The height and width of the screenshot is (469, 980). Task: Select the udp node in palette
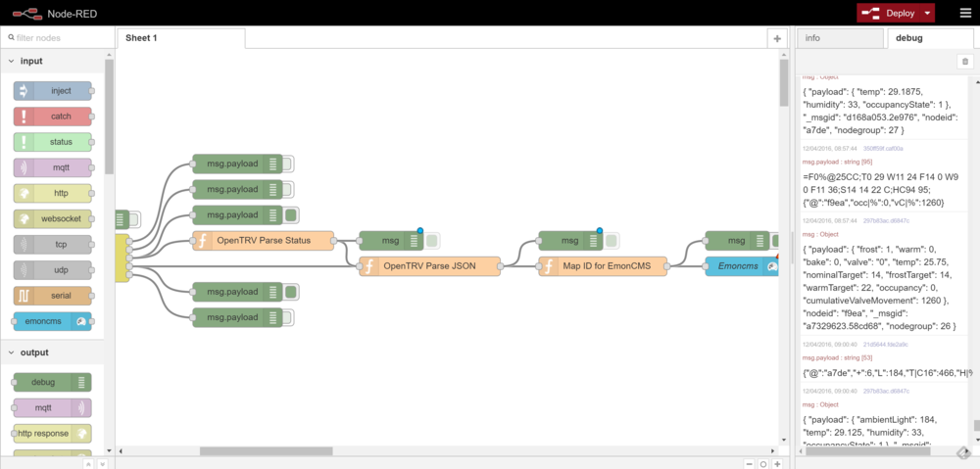point(53,270)
